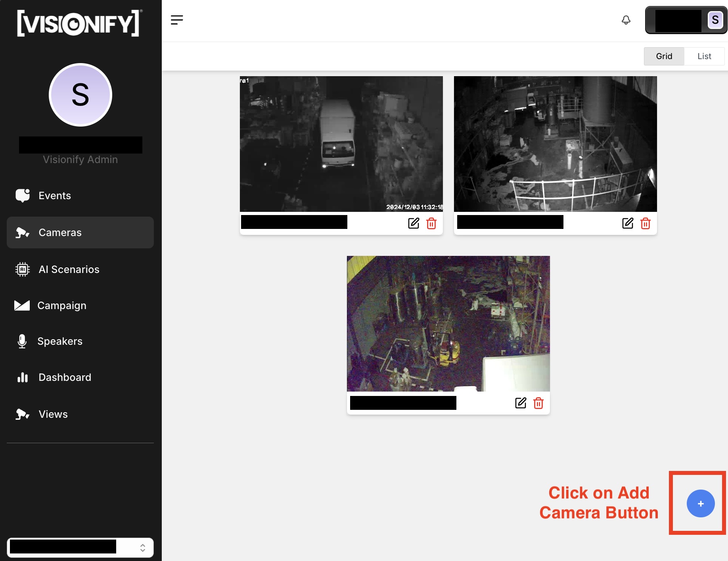Open the color forklift camera thumbnail
728x561 pixels.
[x=448, y=324]
